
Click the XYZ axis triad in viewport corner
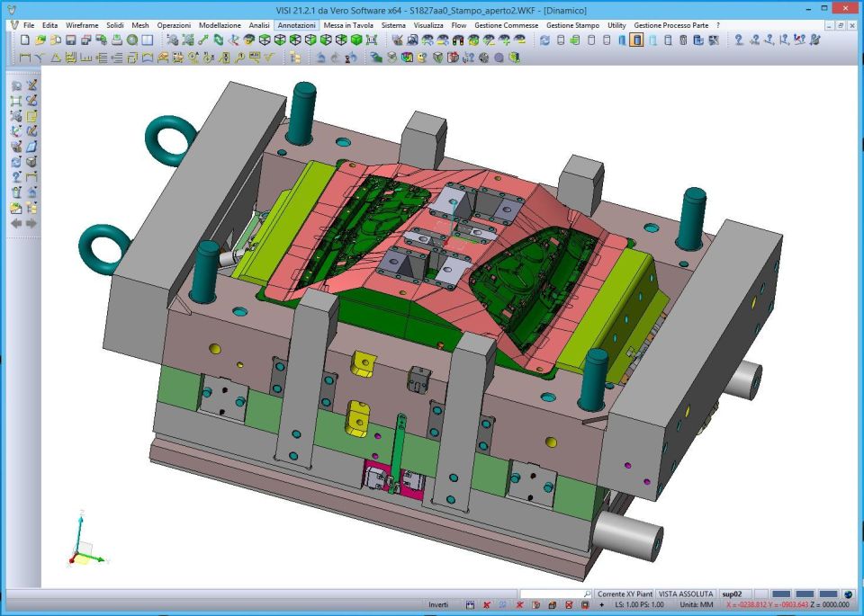coord(87,540)
